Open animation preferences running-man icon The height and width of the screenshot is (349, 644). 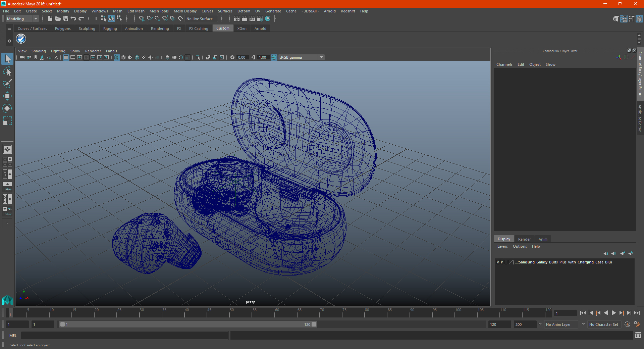(x=637, y=325)
